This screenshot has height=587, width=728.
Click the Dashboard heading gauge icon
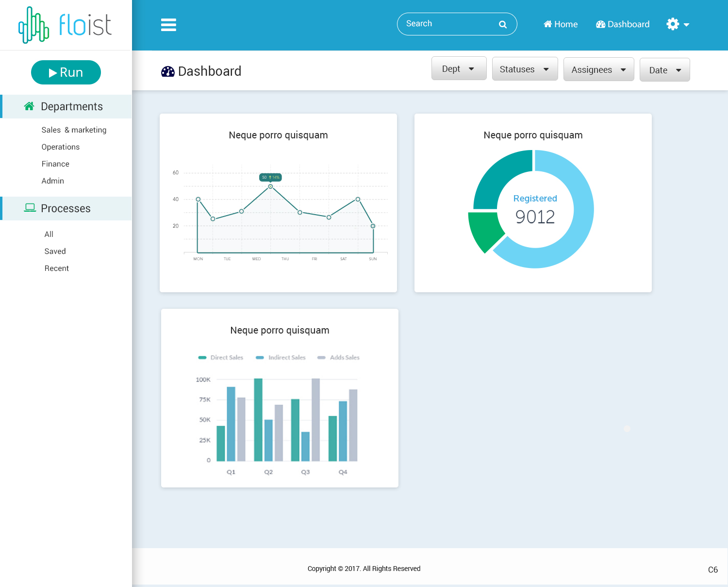(168, 72)
